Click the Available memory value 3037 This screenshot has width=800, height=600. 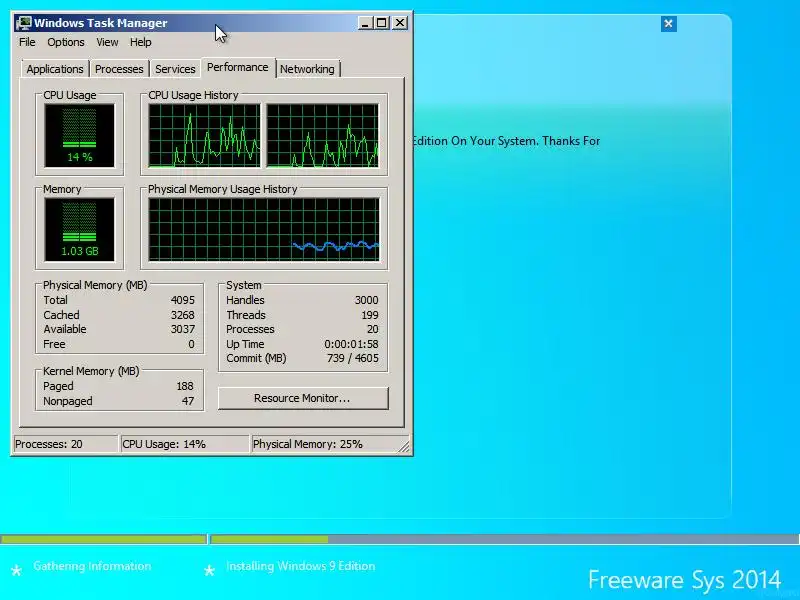pos(183,329)
